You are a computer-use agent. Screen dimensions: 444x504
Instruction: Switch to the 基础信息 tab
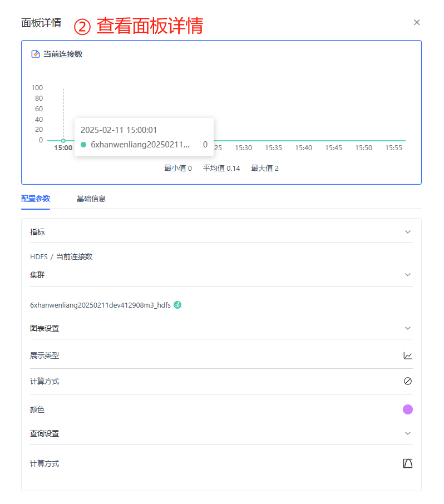coord(91,199)
